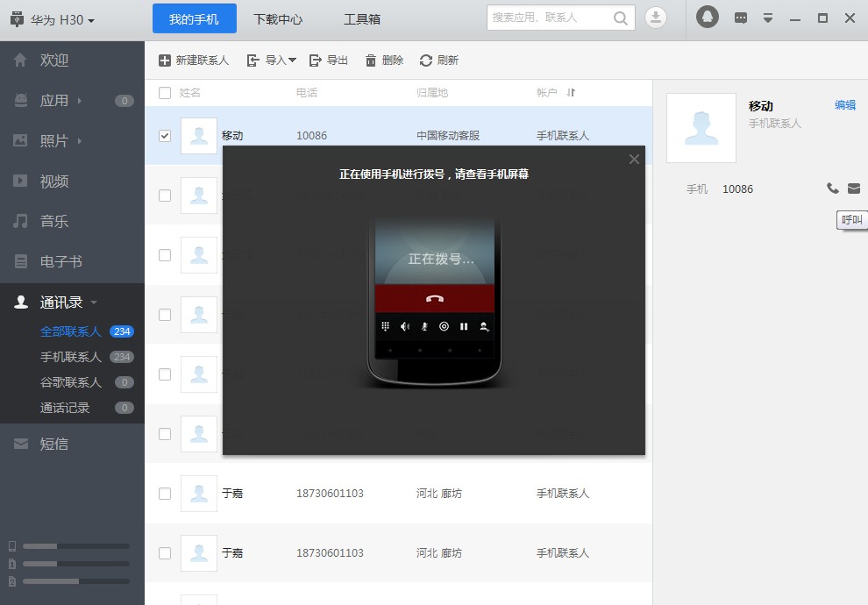Screen dimensions: 868x605
Task: Tap the pause hold icon on phone
Action: click(464, 326)
